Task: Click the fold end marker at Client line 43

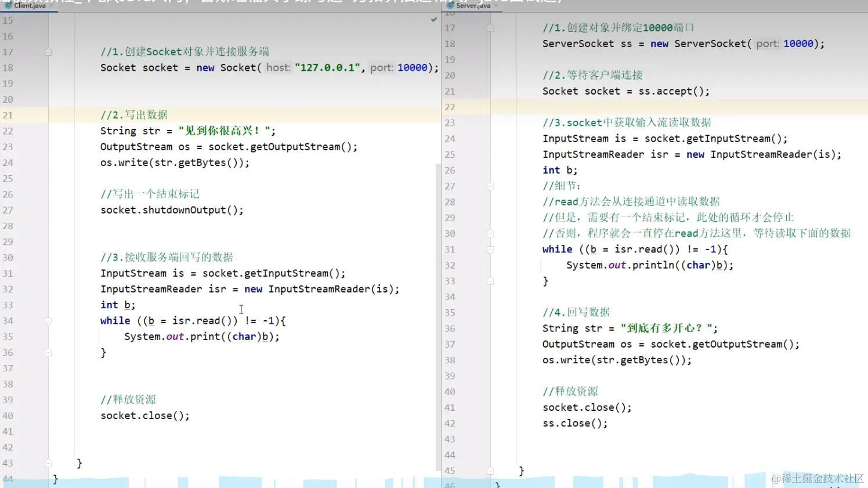Action: [48, 463]
